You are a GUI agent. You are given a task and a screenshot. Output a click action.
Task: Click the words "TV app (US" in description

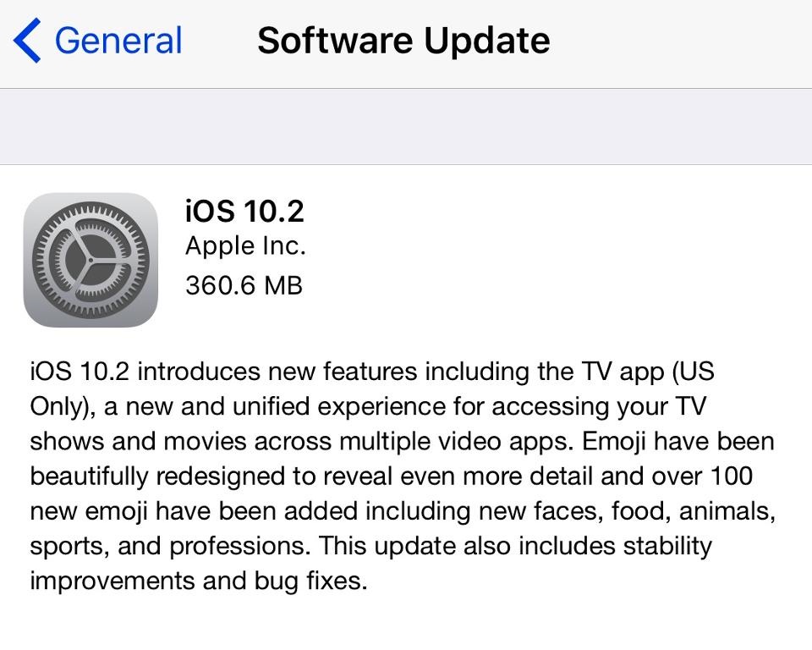coord(648,372)
